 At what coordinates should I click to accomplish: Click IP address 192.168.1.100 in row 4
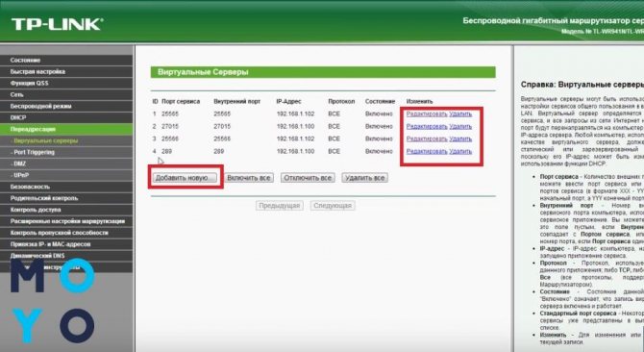(295, 151)
